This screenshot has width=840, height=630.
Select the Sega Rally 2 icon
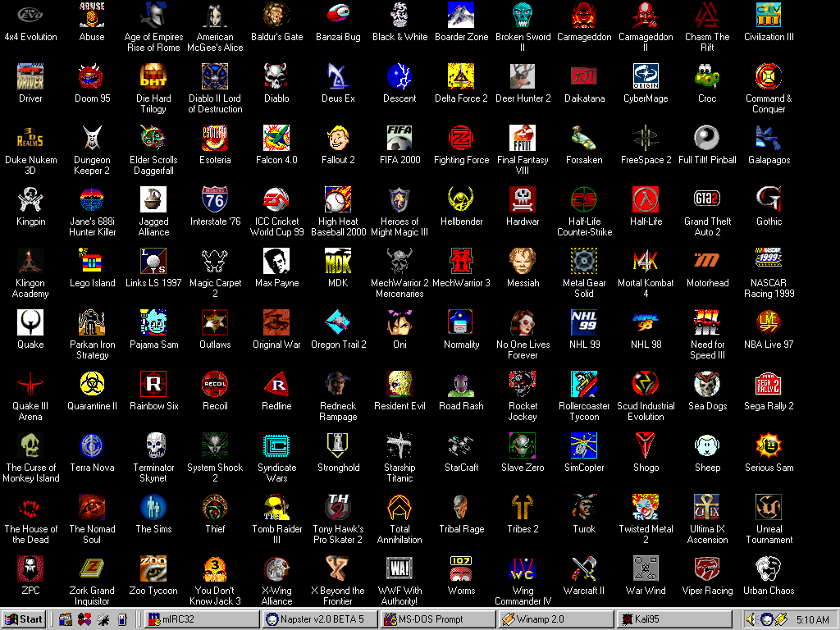(769, 384)
